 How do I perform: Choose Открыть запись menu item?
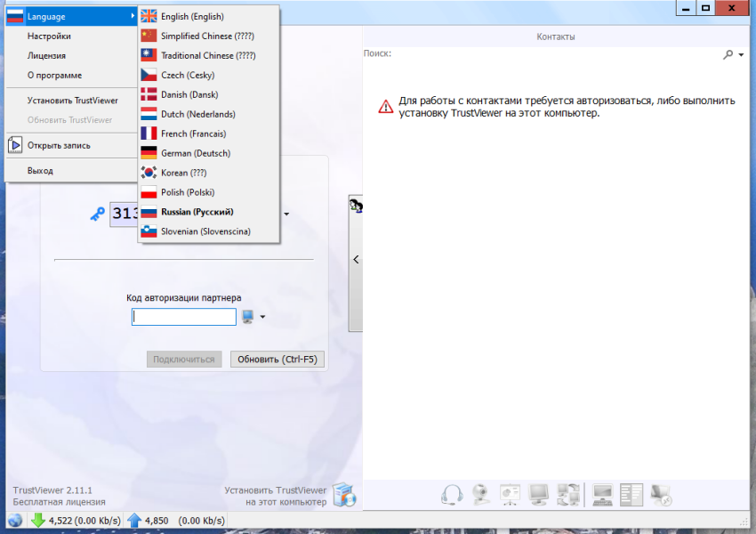click(71, 145)
